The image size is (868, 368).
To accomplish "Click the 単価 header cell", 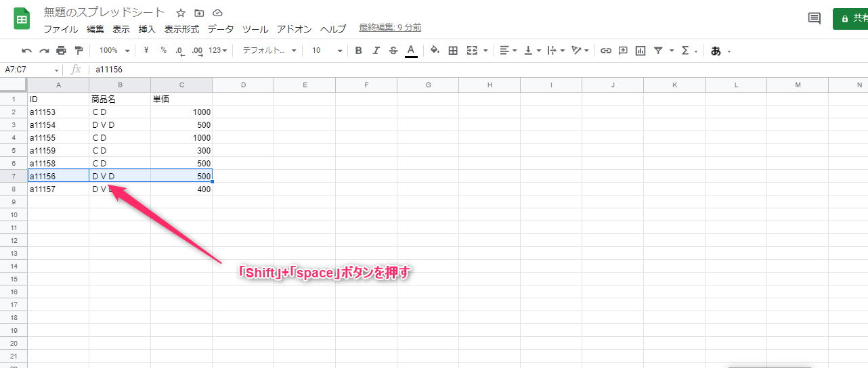I will (x=181, y=99).
